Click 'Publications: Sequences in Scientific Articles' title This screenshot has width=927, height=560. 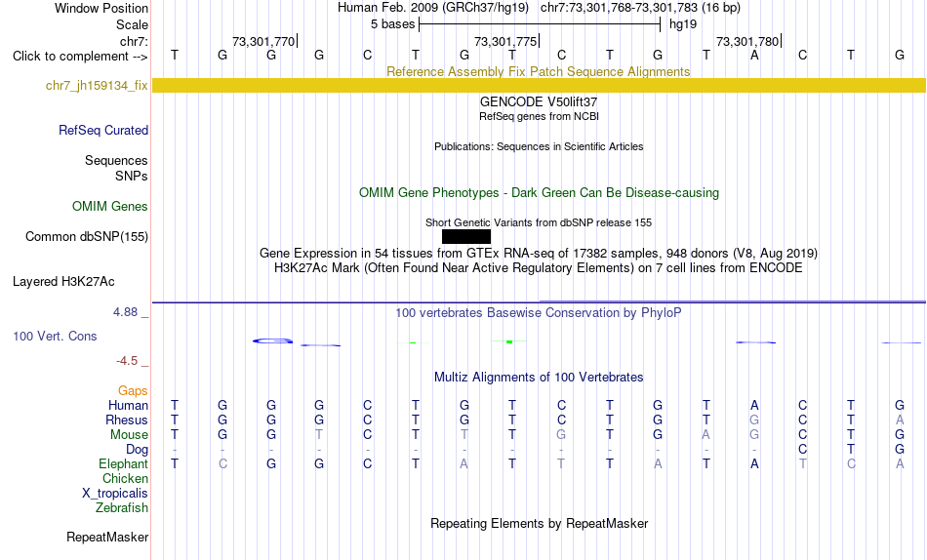click(539, 146)
